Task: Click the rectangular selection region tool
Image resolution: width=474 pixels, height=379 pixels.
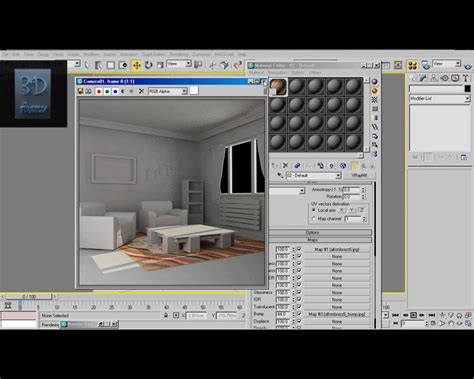Action: coord(111,65)
